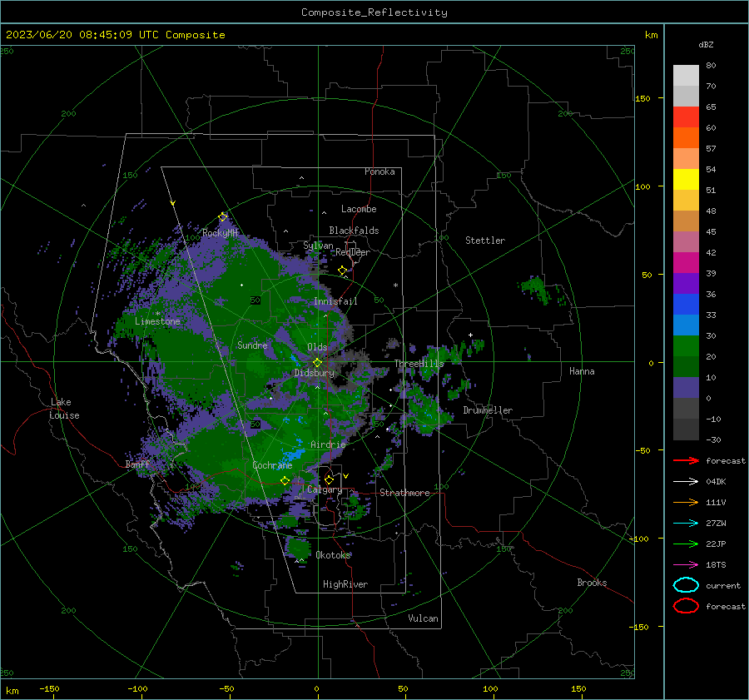Click the Blackfalds town label
Screen dimensions: 749x700
[x=354, y=231]
